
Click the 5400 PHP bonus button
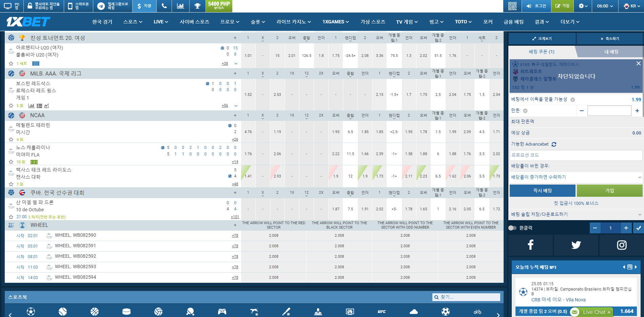[219, 6]
